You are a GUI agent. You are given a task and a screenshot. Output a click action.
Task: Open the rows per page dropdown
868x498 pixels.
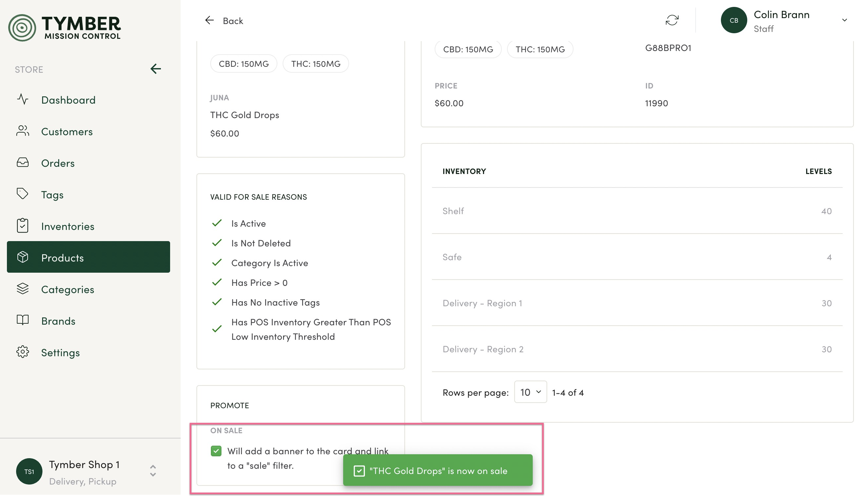[x=530, y=392]
